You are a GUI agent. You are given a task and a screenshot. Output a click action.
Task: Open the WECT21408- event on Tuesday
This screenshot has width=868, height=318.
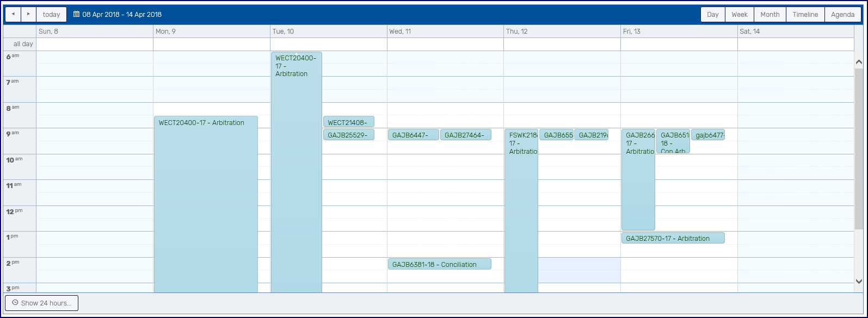point(349,122)
